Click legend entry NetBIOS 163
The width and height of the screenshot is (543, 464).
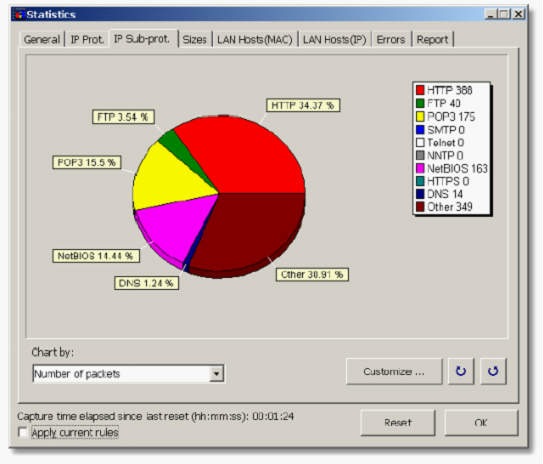tap(452, 168)
